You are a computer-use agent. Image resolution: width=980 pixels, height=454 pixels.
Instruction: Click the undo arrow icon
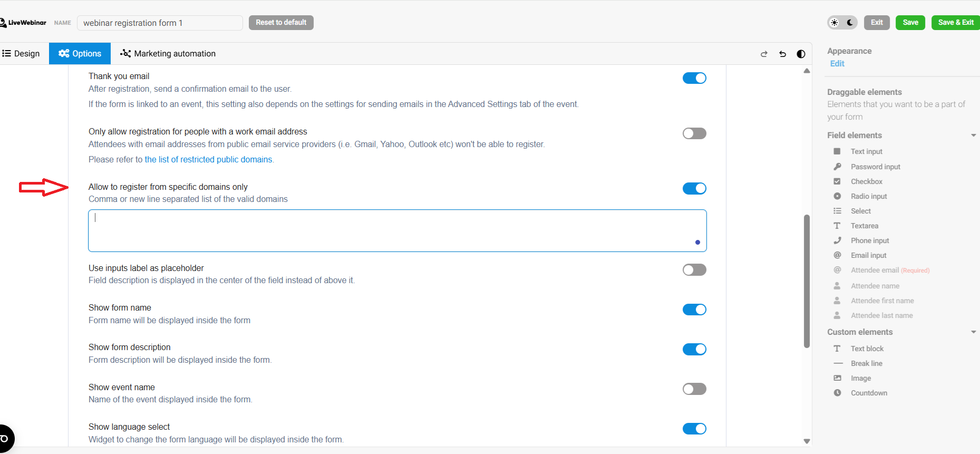pyautogui.click(x=782, y=54)
